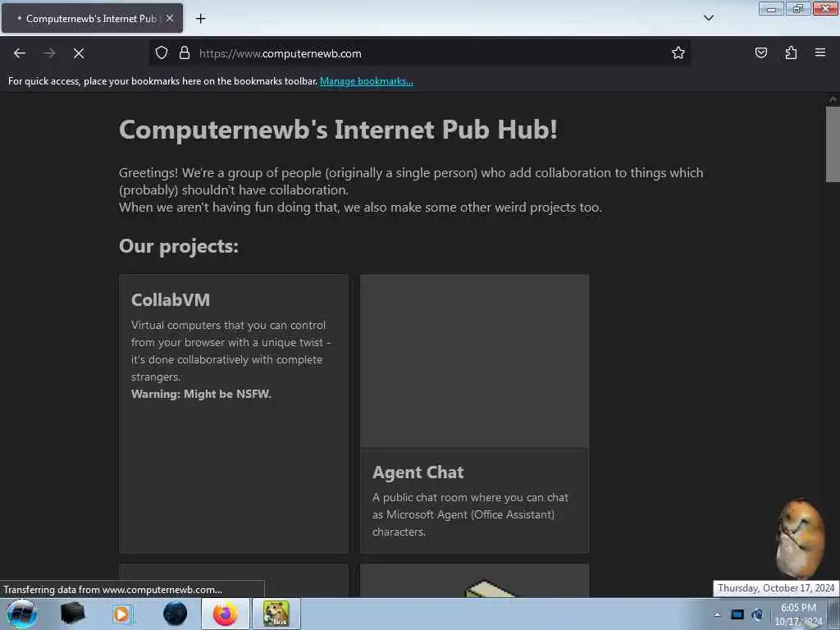The image size is (840, 630).
Task: Open tracking protection shield icon
Action: 162,53
